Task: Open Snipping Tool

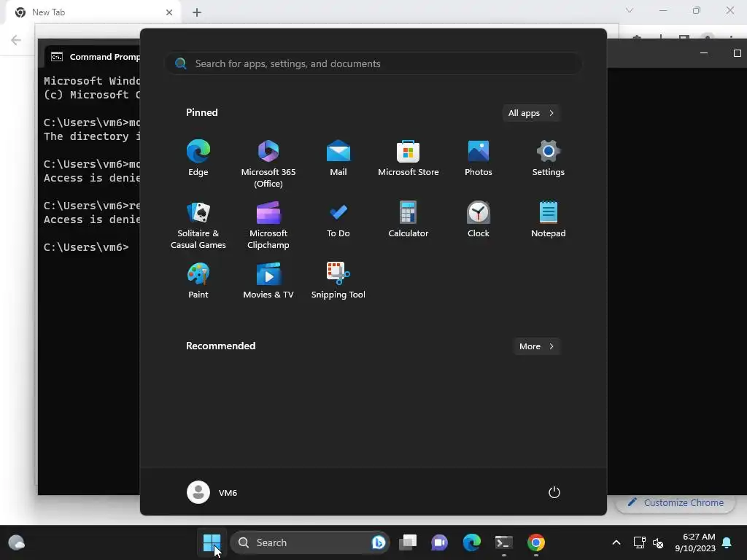Action: (338, 281)
